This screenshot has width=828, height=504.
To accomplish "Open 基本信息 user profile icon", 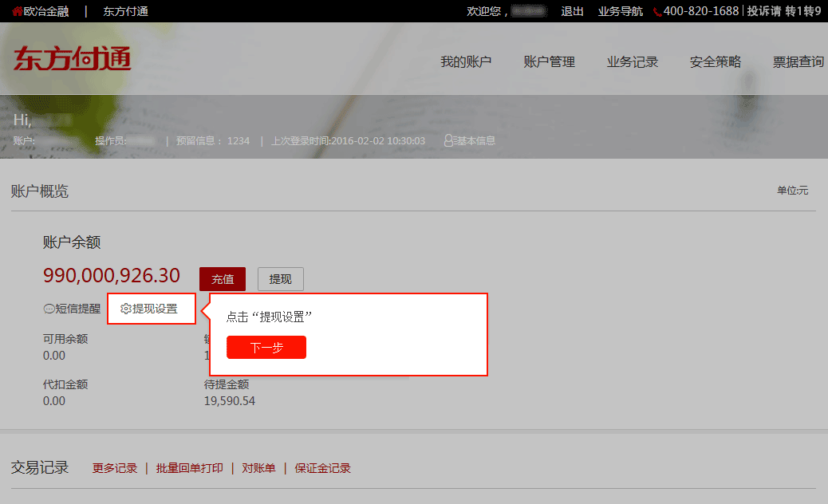I will click(x=448, y=140).
